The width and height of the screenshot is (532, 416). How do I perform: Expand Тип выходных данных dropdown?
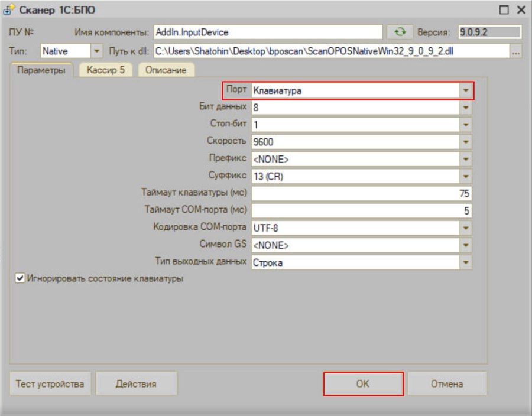[x=466, y=262]
